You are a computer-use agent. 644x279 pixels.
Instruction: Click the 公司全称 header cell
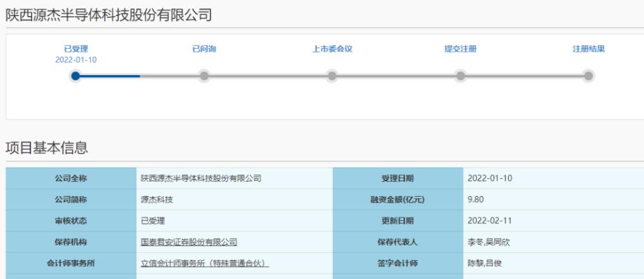(x=71, y=178)
